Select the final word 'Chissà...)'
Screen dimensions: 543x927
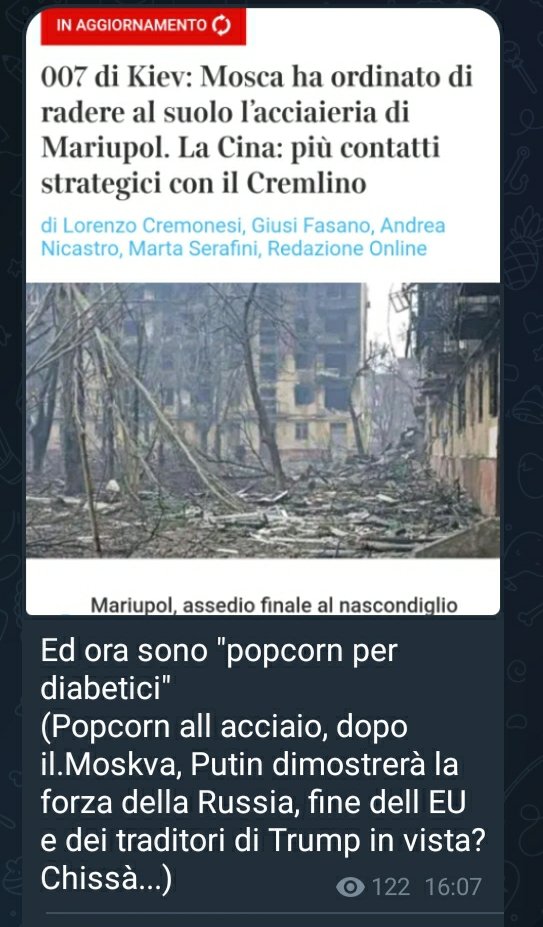pos(106,880)
